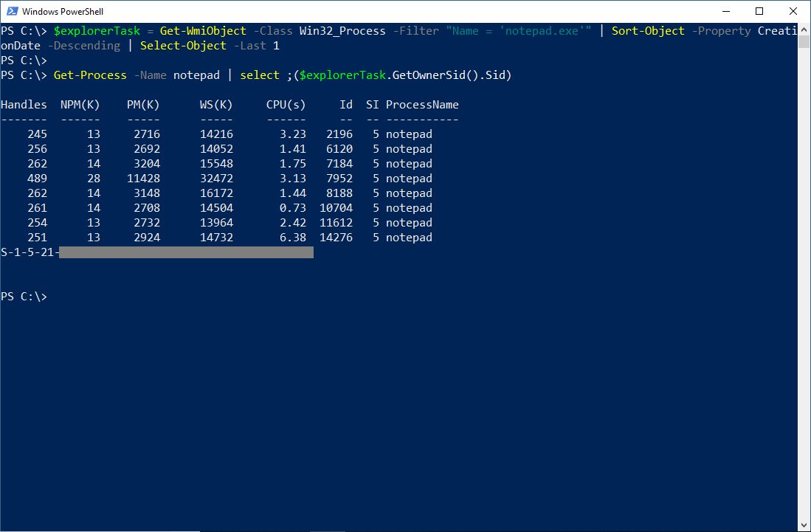This screenshot has height=532, width=811.
Task: Click process Id 11612
Action: coord(337,223)
